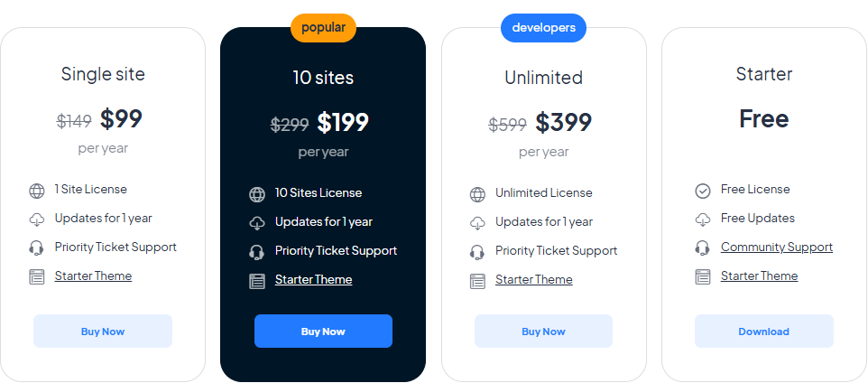This screenshot has height=383, width=868.
Task: Open Starter Theme link in Single site card
Action: tap(93, 276)
